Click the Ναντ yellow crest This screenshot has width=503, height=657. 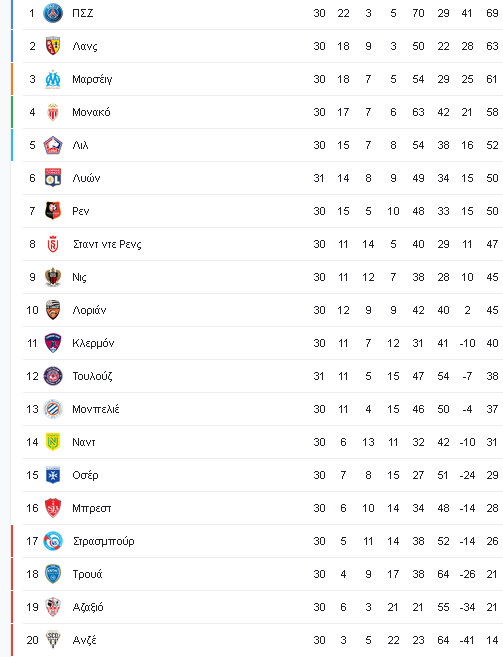click(53, 442)
